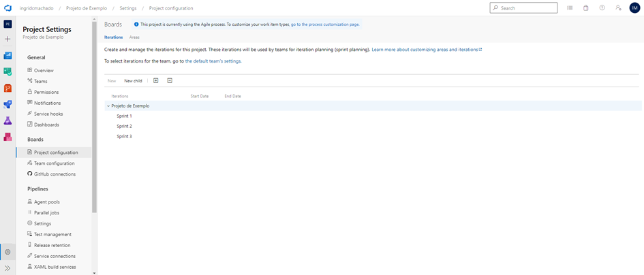
Task: Click the Help question mark icon
Action: pos(602,8)
